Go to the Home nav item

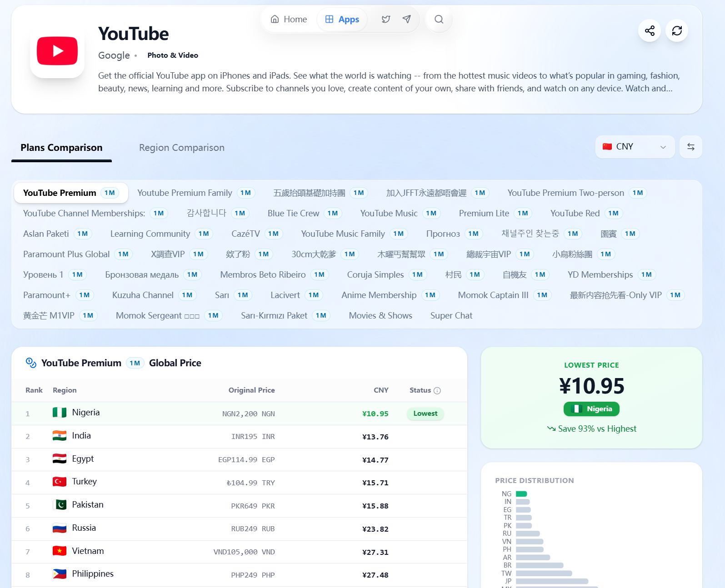point(289,19)
